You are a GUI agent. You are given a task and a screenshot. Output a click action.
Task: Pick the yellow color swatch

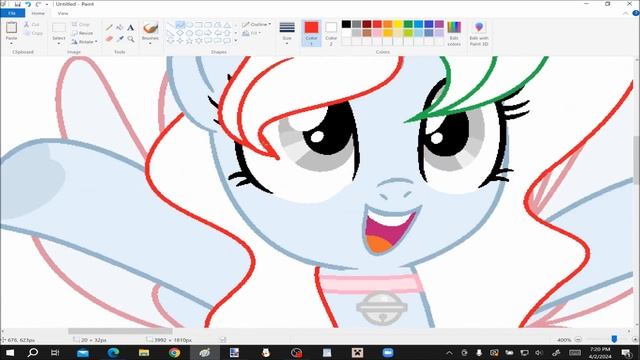pyautogui.click(x=398, y=24)
